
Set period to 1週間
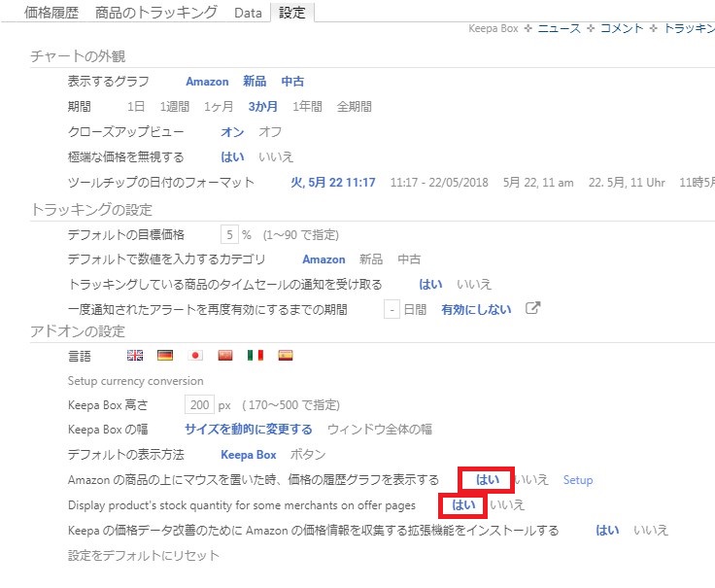[x=175, y=107]
